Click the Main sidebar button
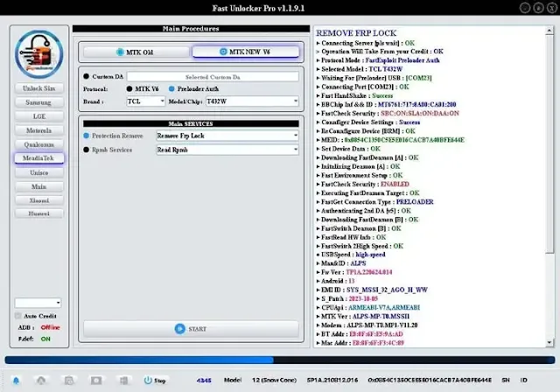This screenshot has height=392, width=560. tap(39, 186)
